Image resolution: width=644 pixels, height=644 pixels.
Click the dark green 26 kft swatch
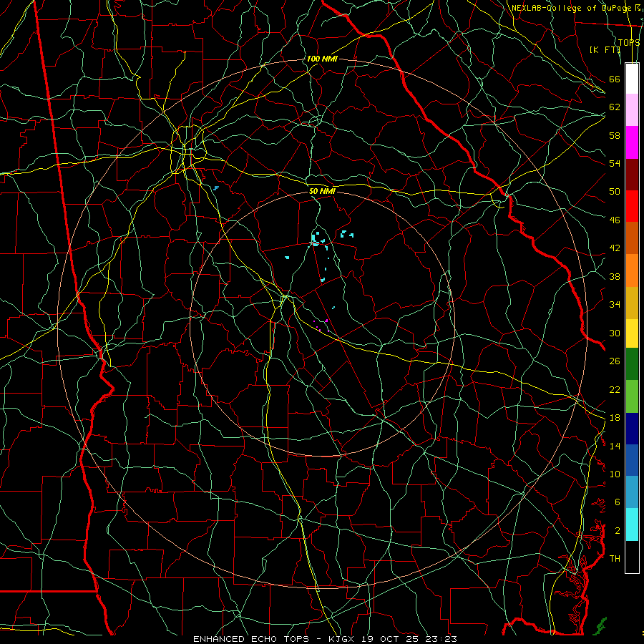[x=632, y=364]
